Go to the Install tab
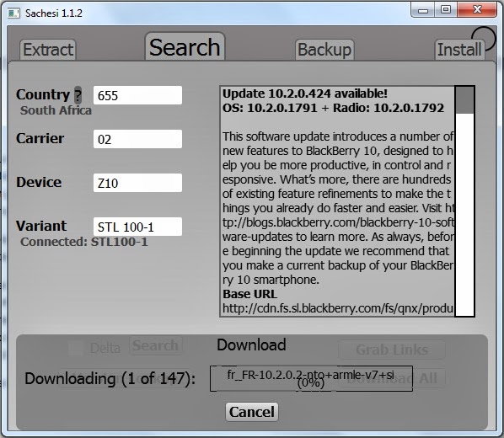This screenshot has height=438, width=504. point(459,50)
